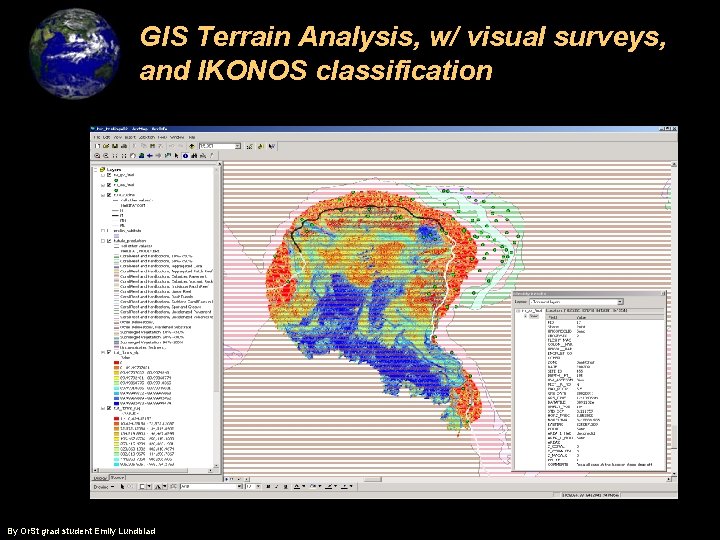Select the Identify tool icon
Viewport: 720px width, 540px height.
click(186, 156)
